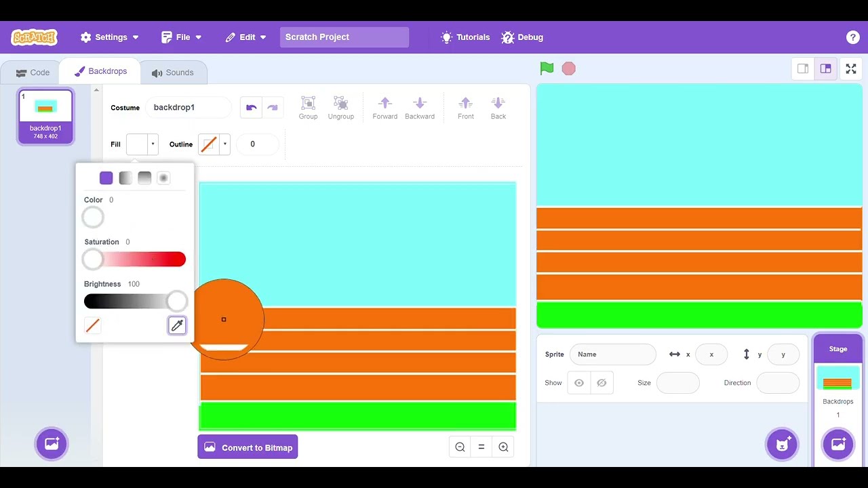Edit the costume name field backdrop1
The height and width of the screenshot is (488, 868).
tap(189, 107)
